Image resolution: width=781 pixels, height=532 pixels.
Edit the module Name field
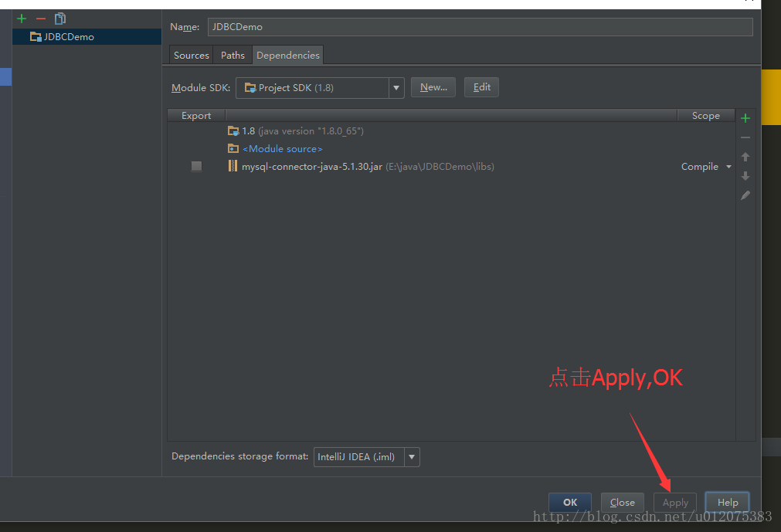point(480,27)
